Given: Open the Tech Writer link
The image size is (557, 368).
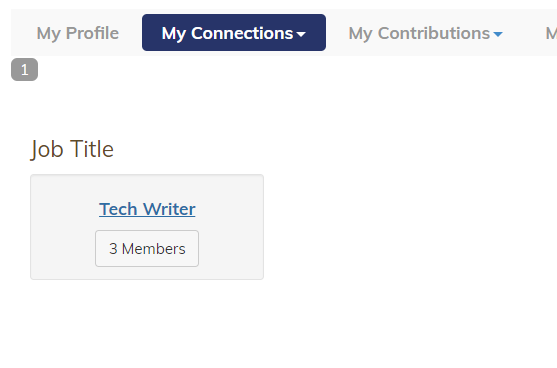Looking at the screenshot, I should (147, 209).
